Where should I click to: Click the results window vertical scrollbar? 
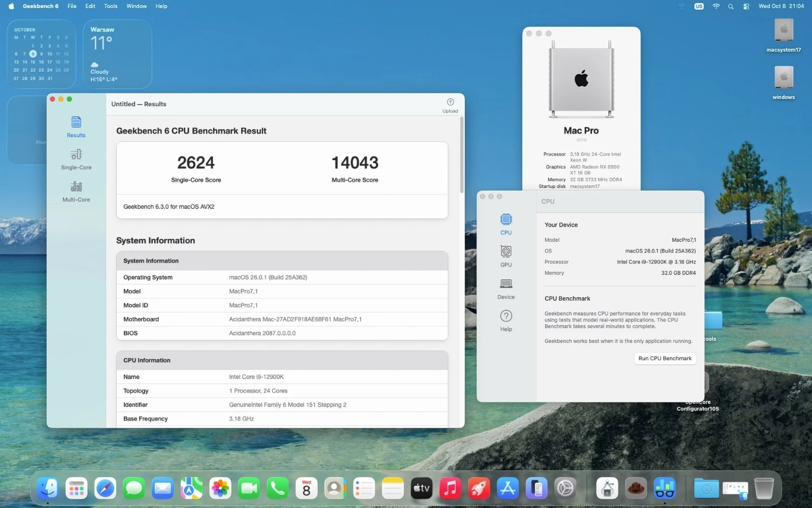(x=461, y=155)
